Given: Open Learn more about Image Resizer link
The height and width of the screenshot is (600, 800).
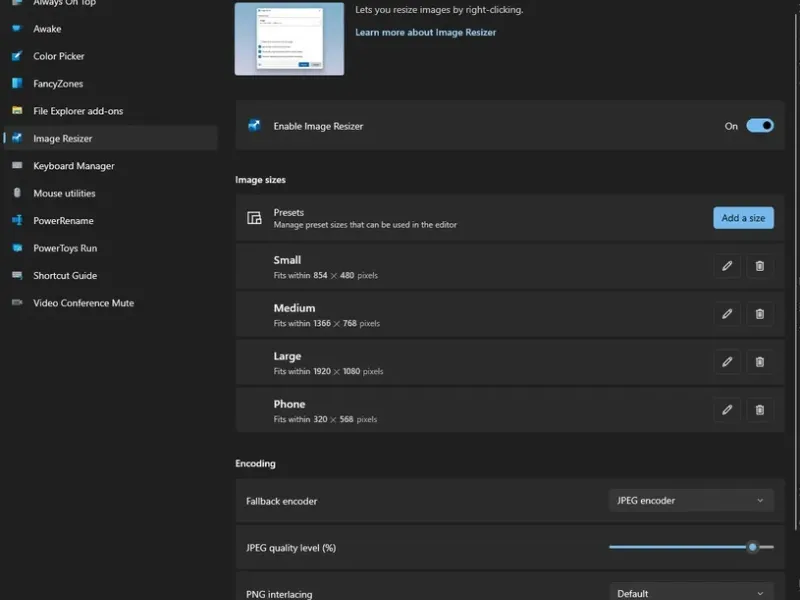Looking at the screenshot, I should [x=426, y=32].
